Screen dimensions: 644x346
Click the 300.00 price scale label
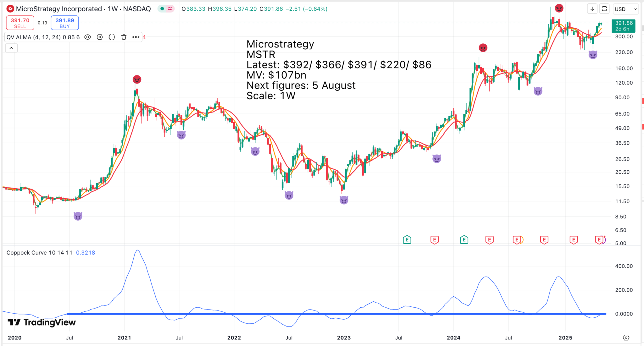point(624,36)
